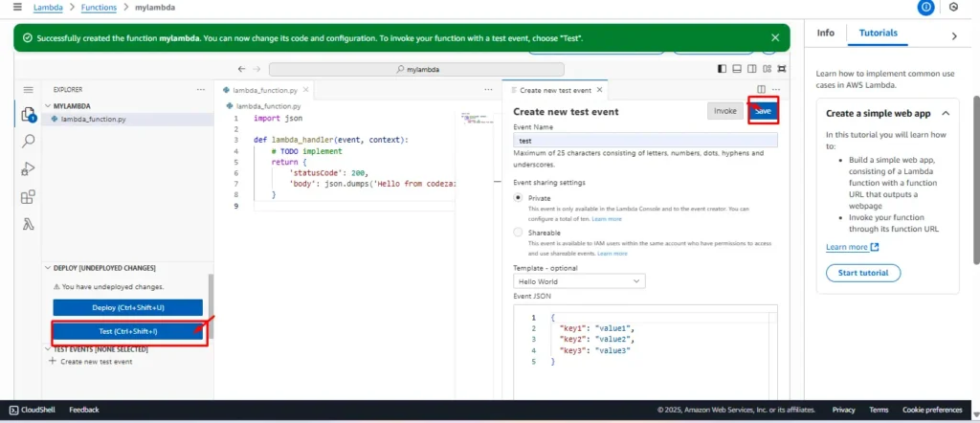Close the Create new test event tab
Viewport: 980px width, 423px height.
point(599,90)
